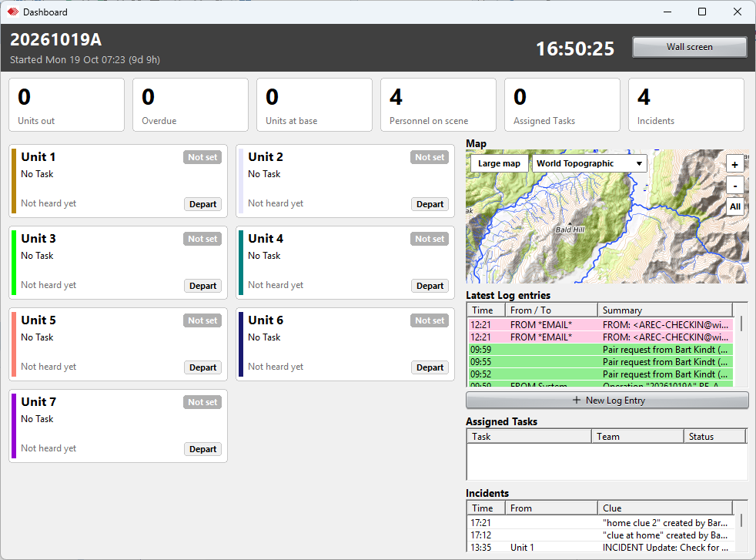Click the Bald Hill label on map
Screen dimensions: 756x560
coord(570,230)
